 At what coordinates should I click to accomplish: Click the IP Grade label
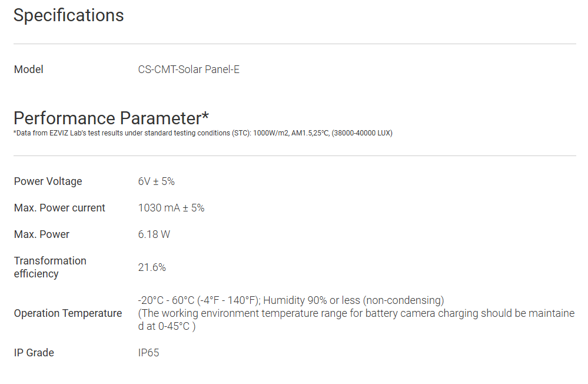pyautogui.click(x=34, y=353)
